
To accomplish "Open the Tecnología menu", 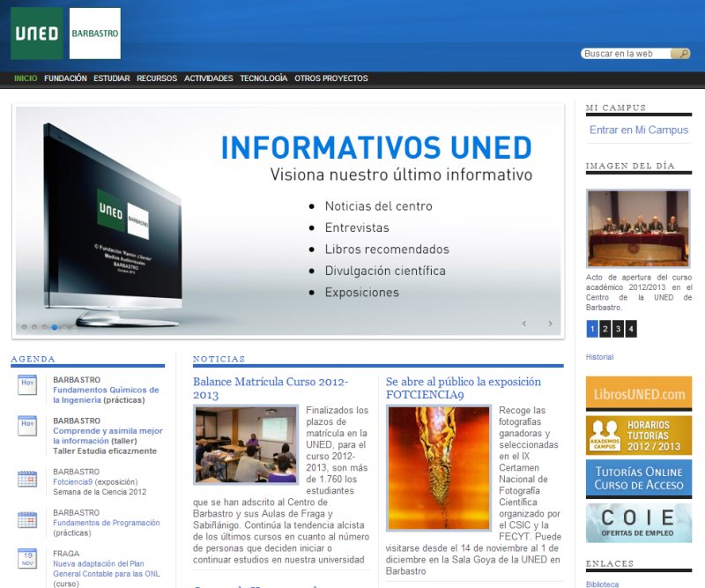I will click(x=263, y=78).
